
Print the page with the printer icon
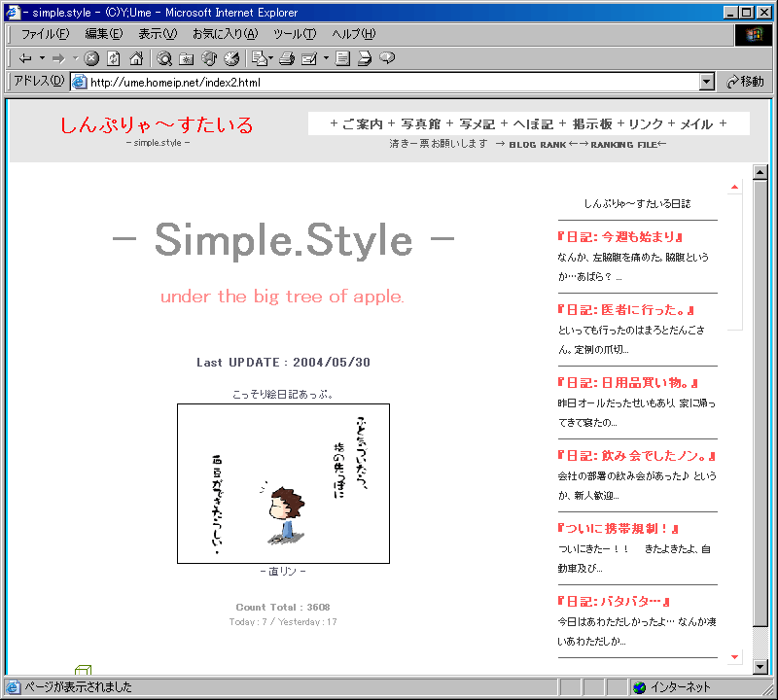click(x=286, y=58)
